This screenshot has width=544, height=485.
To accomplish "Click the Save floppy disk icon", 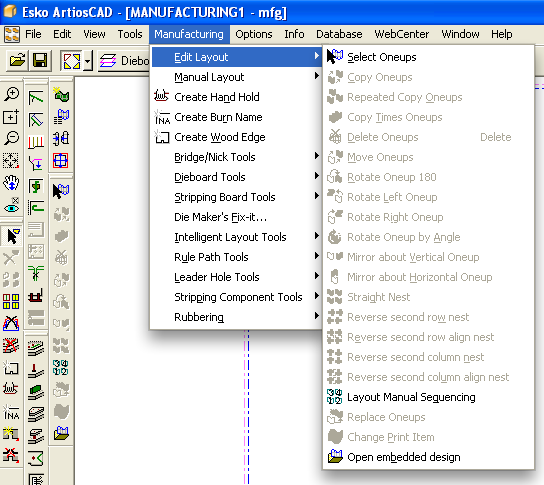I will pos(40,60).
